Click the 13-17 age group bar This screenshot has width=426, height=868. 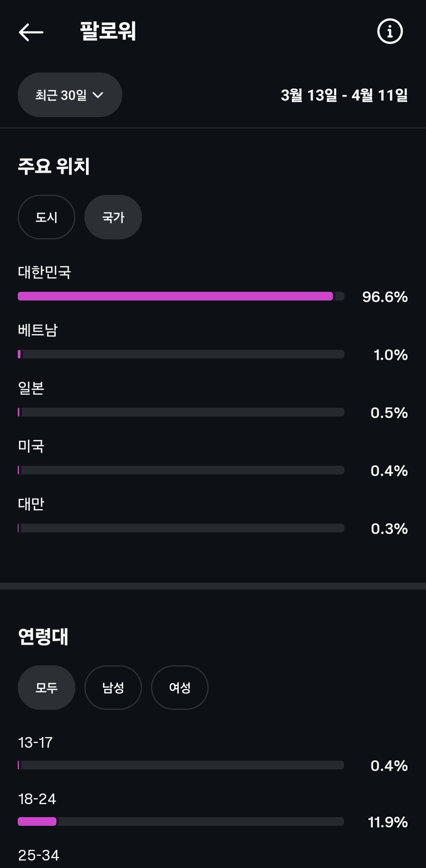point(181,765)
